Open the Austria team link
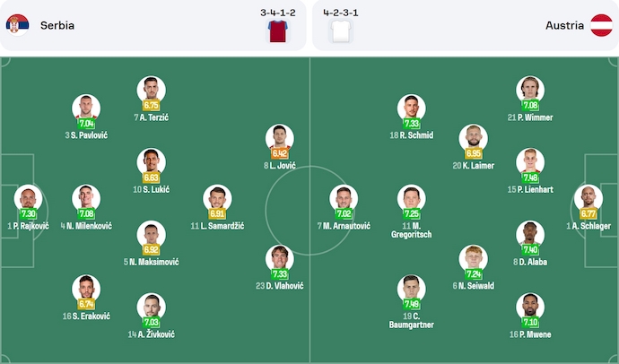Screen dimensions: 619x364 pos(564,25)
